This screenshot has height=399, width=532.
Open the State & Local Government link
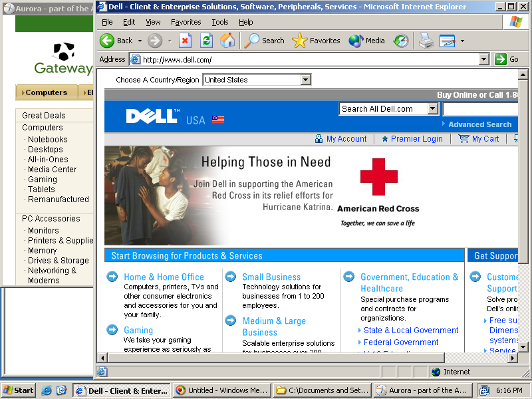tap(411, 330)
